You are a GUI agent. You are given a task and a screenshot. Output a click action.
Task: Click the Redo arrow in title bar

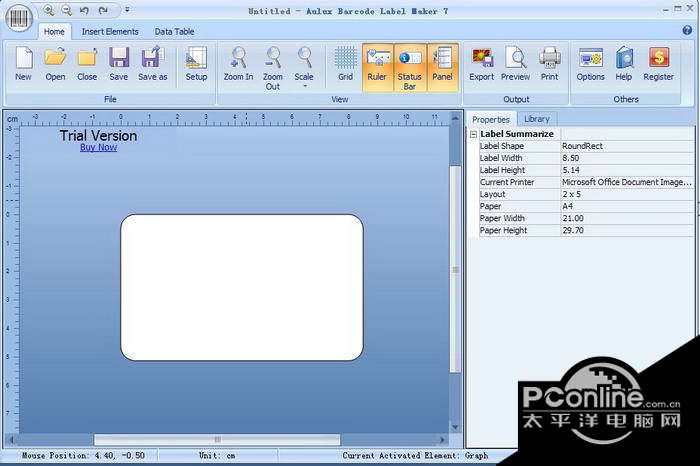tap(103, 10)
